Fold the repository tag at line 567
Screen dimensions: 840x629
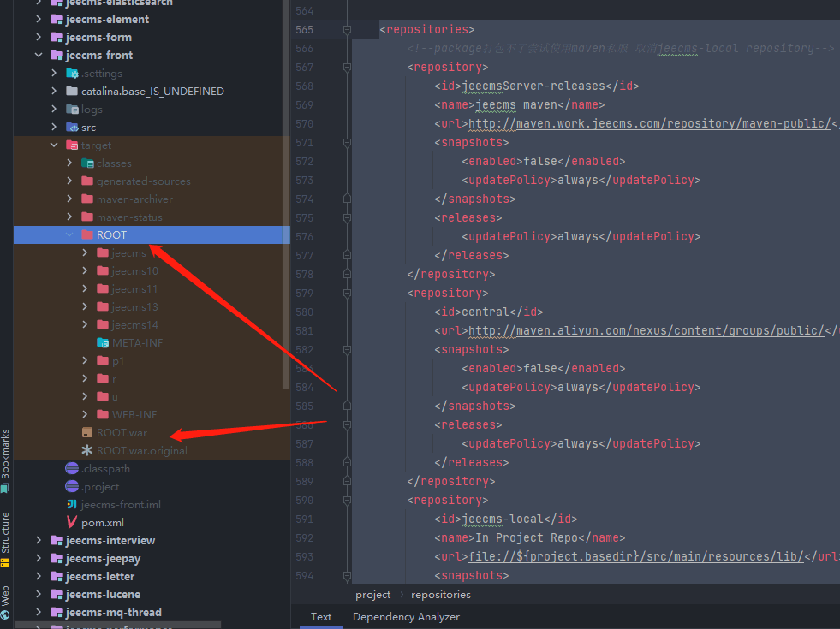(347, 68)
